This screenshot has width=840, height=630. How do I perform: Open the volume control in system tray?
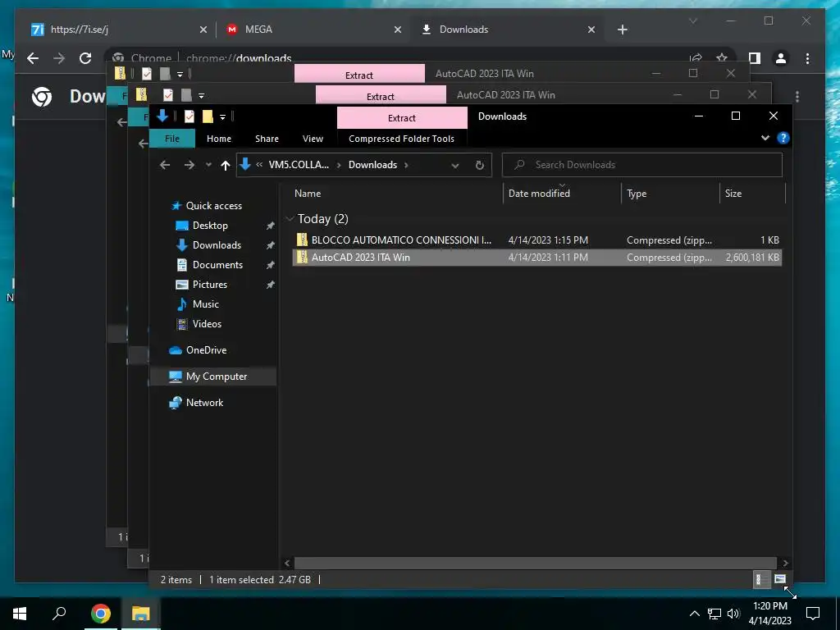pos(733,614)
